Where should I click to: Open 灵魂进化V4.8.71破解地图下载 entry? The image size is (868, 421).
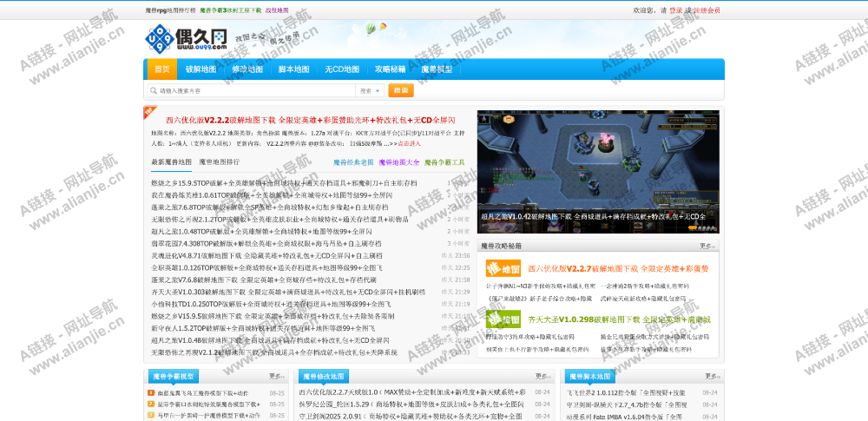[x=266, y=256]
